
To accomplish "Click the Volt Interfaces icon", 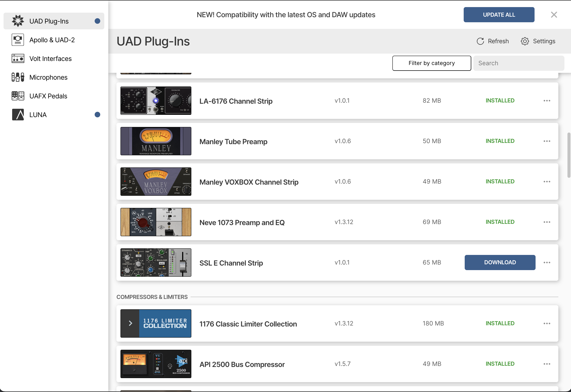I will pyautogui.click(x=18, y=58).
